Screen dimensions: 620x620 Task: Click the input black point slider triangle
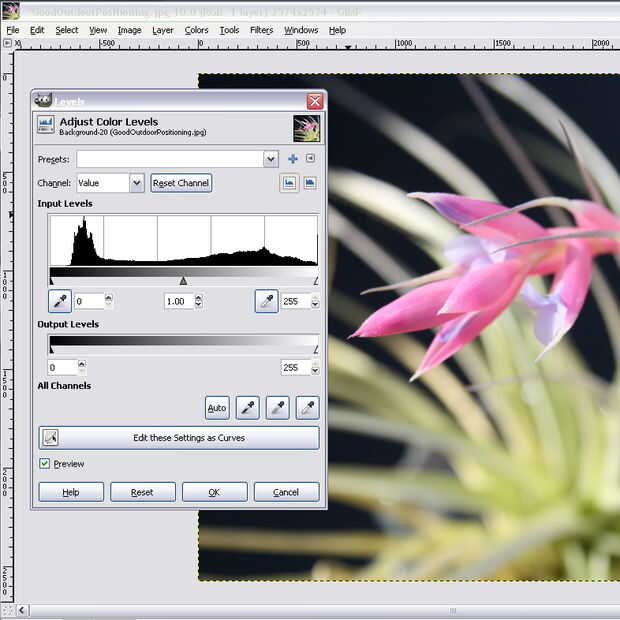tap(51, 281)
